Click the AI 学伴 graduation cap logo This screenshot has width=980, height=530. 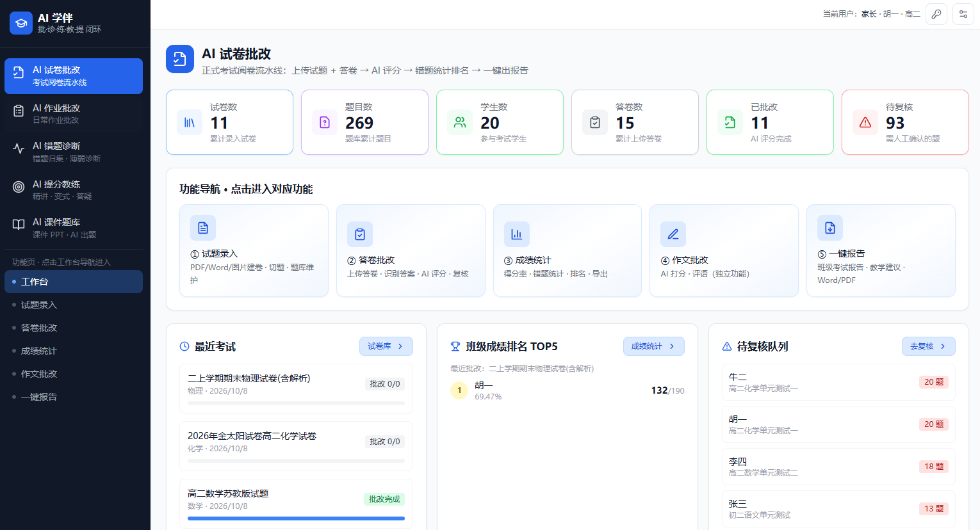tap(21, 23)
